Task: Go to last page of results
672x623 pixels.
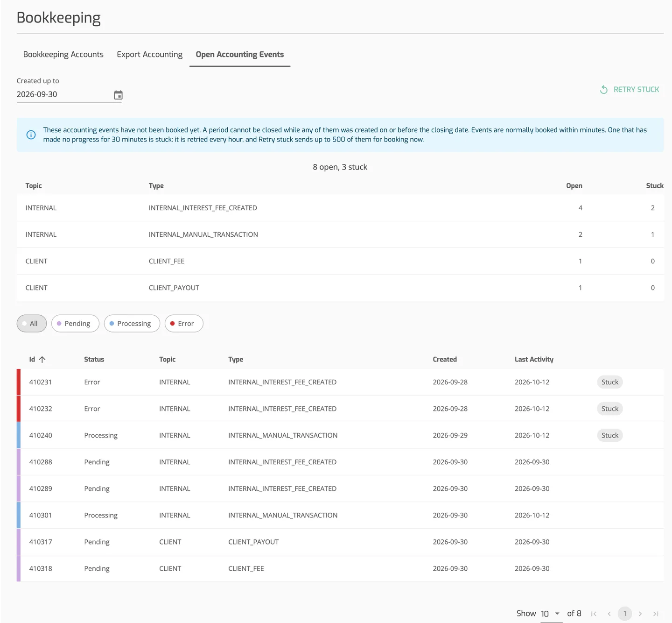Action: 656,614
